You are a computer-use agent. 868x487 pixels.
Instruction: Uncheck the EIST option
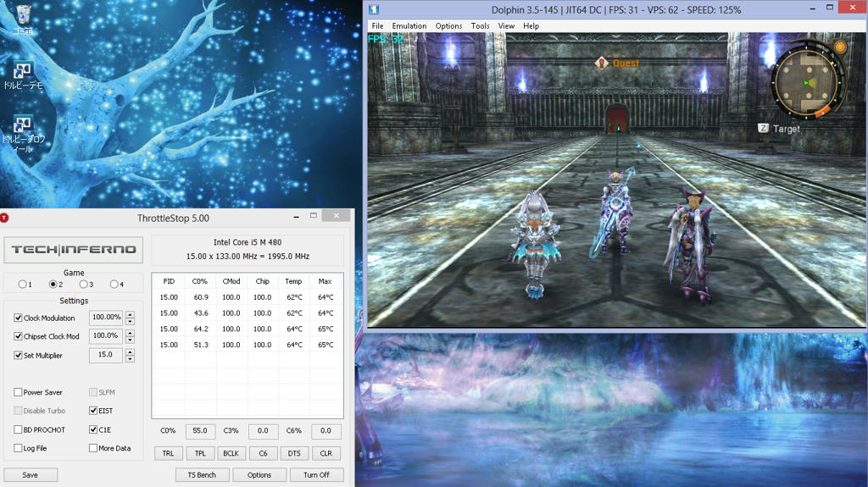click(93, 411)
